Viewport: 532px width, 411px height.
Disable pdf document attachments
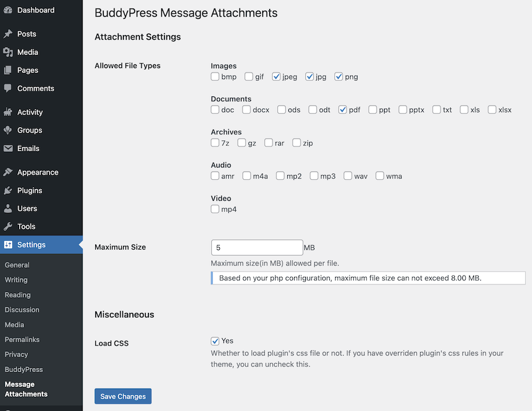point(342,109)
